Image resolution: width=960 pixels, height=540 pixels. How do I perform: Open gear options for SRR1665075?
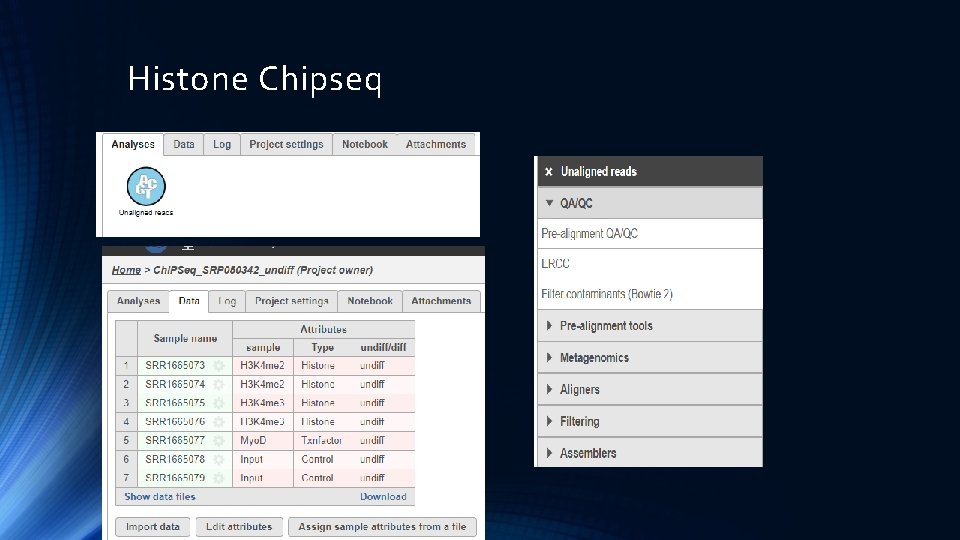(219, 403)
